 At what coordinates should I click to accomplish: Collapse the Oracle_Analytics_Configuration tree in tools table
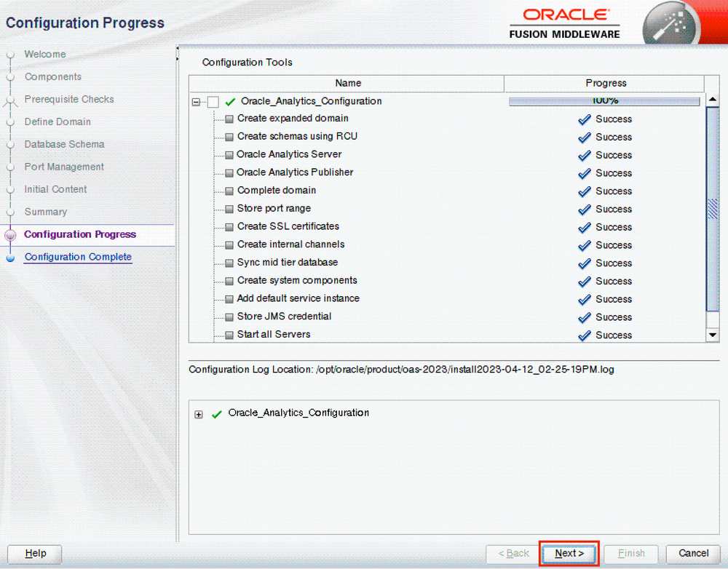[196, 102]
